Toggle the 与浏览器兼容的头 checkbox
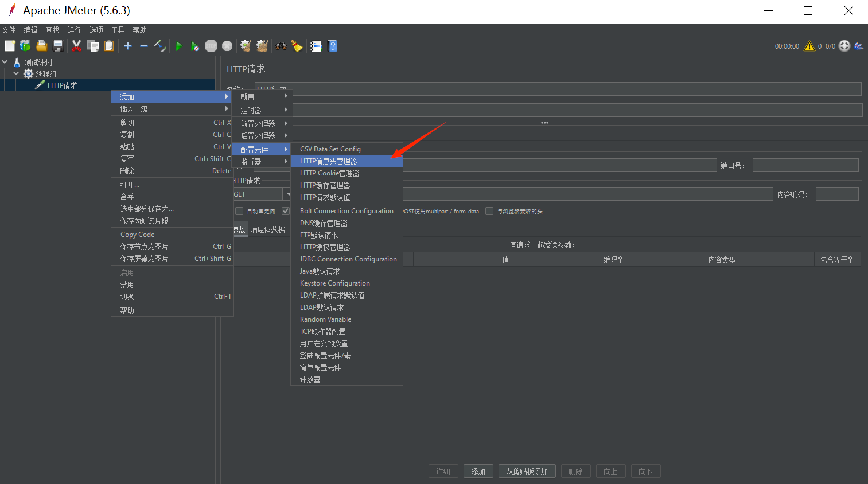This screenshot has width=868, height=484. click(489, 211)
